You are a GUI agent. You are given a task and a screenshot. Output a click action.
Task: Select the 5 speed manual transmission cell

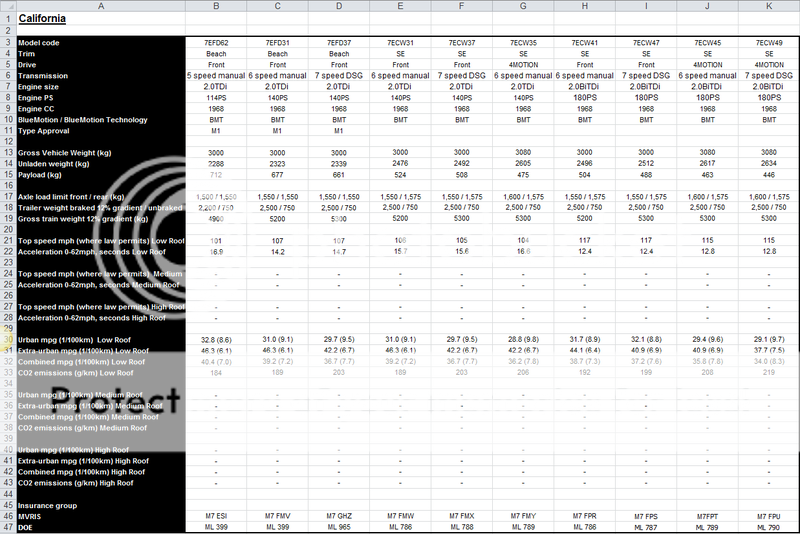[x=216, y=76]
